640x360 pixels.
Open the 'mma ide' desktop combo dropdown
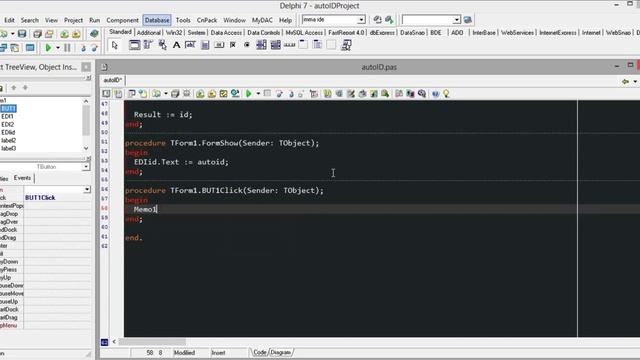(x=361, y=20)
